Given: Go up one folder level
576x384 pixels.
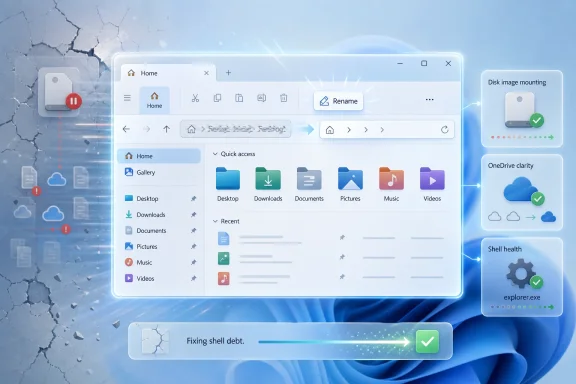Looking at the screenshot, I should [166, 129].
